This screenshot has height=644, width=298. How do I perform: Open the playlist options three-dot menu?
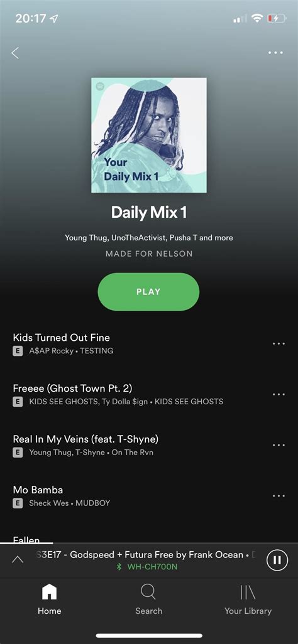pyautogui.click(x=275, y=53)
